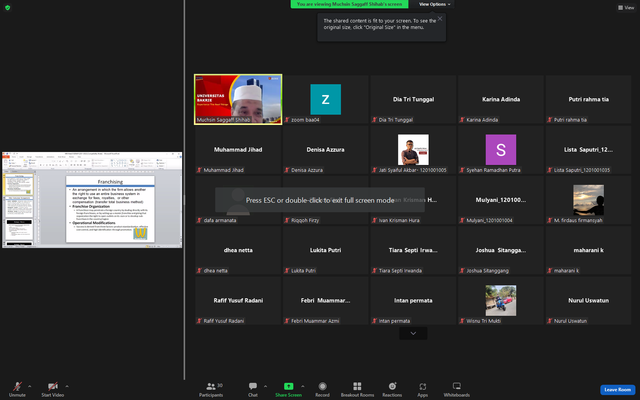The height and width of the screenshot is (400, 640).
Task: Turn on camera with Start Video
Action: click(52, 389)
